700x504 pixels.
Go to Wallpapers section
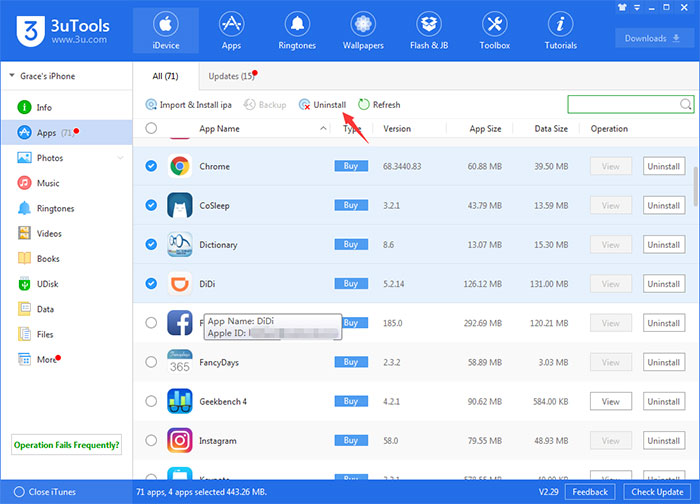[x=362, y=30]
